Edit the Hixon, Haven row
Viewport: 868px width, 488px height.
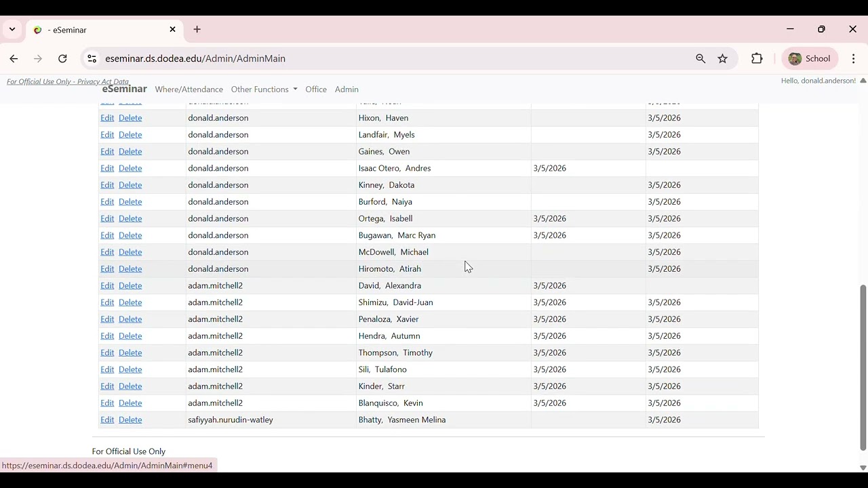107,118
